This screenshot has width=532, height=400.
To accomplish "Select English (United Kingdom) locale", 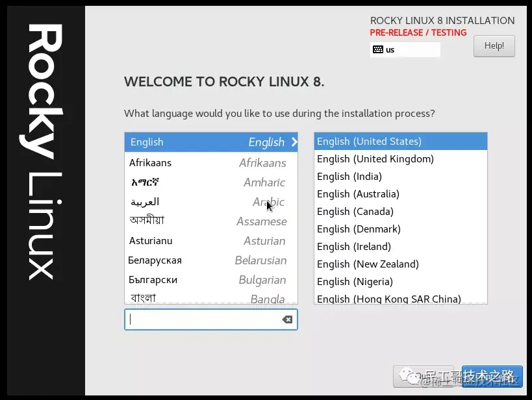I will pyautogui.click(x=401, y=159).
